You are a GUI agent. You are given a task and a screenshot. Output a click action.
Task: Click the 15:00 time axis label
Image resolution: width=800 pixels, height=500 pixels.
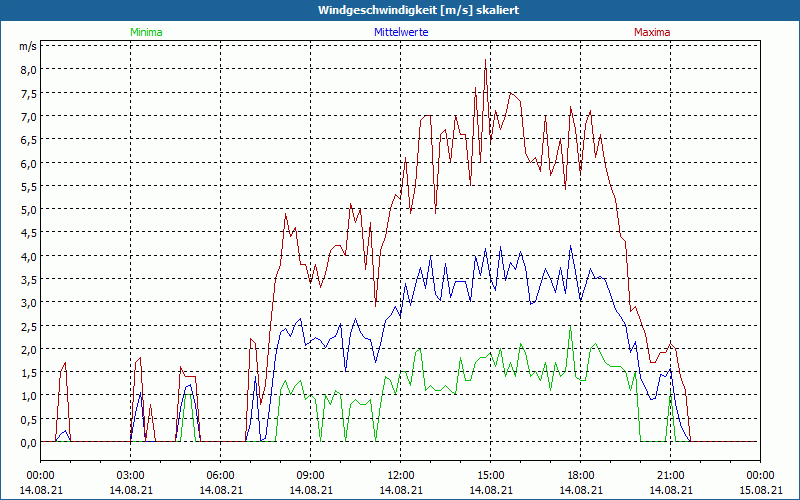pos(490,476)
